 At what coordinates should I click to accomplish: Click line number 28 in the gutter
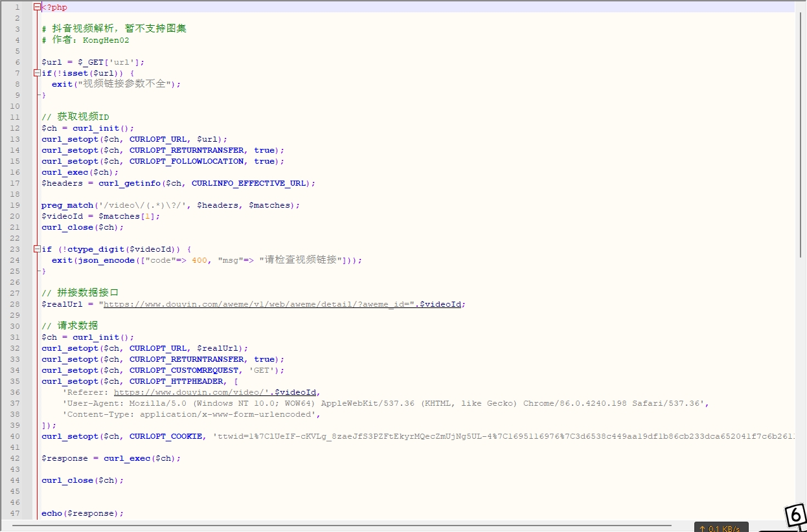click(x=16, y=304)
